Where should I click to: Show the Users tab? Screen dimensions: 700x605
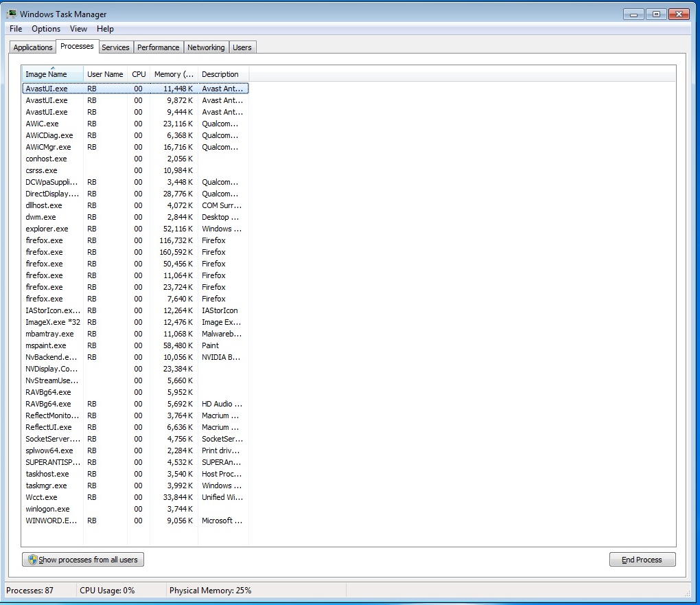(242, 47)
